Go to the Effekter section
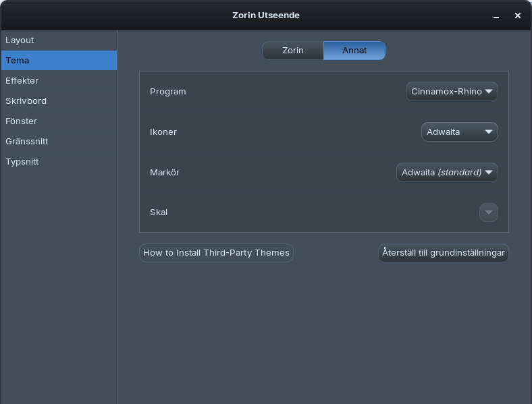 pos(59,81)
